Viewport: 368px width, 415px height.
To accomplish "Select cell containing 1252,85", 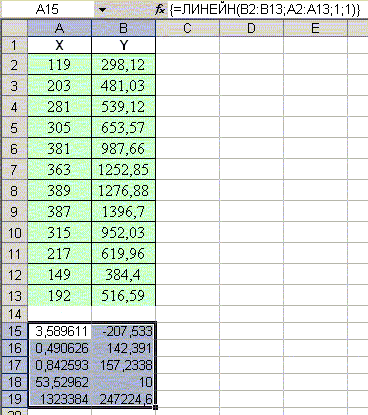I will pos(123,170).
